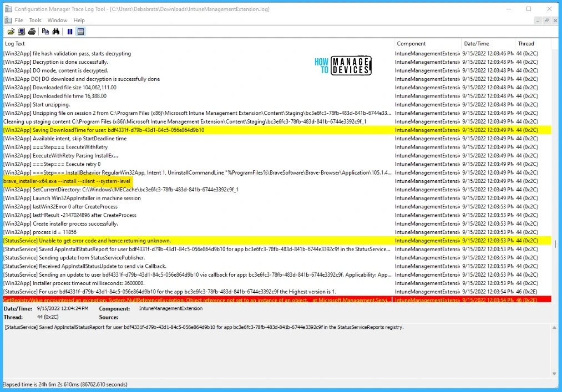Image resolution: width=562 pixels, height=392 pixels.
Task: Sort by the Component column header
Action: (427, 43)
